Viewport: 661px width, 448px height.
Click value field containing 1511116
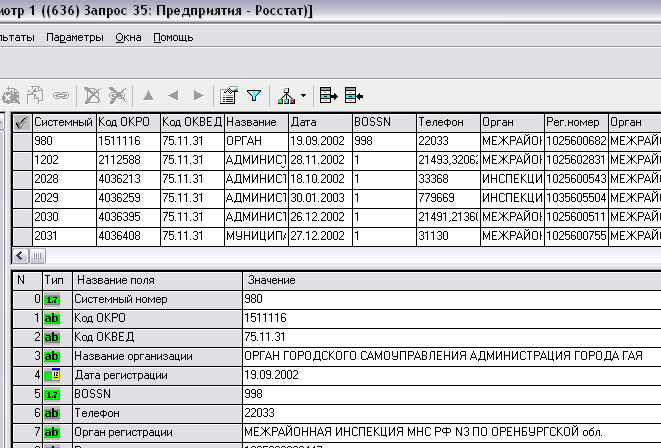(x=452, y=319)
